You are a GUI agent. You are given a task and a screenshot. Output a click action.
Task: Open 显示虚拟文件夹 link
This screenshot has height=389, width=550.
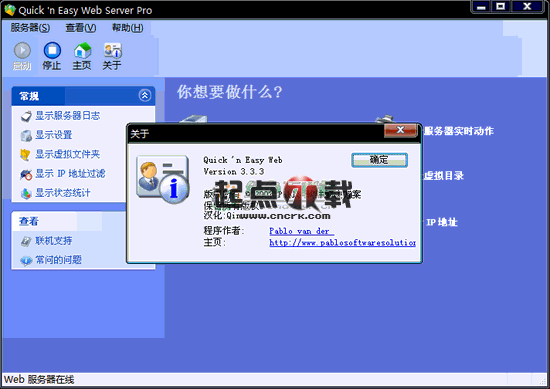67,154
